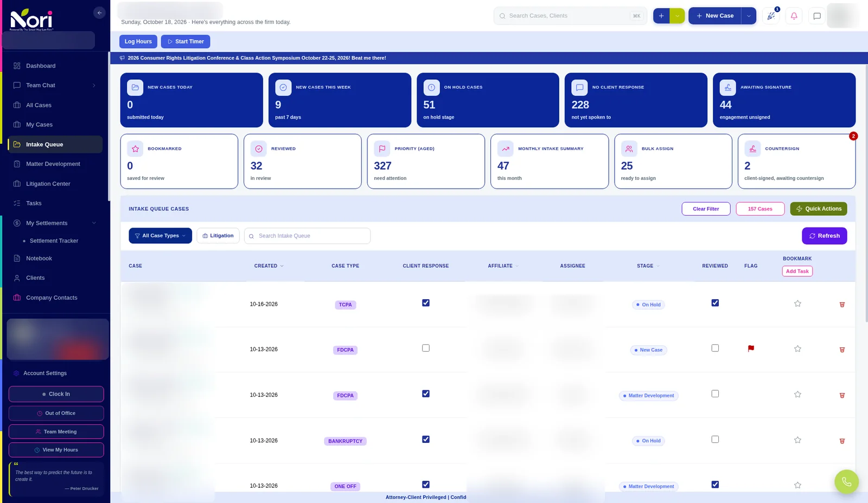Mark the New Case FDCPA row as reviewed
The width and height of the screenshot is (868, 503).
715,348
